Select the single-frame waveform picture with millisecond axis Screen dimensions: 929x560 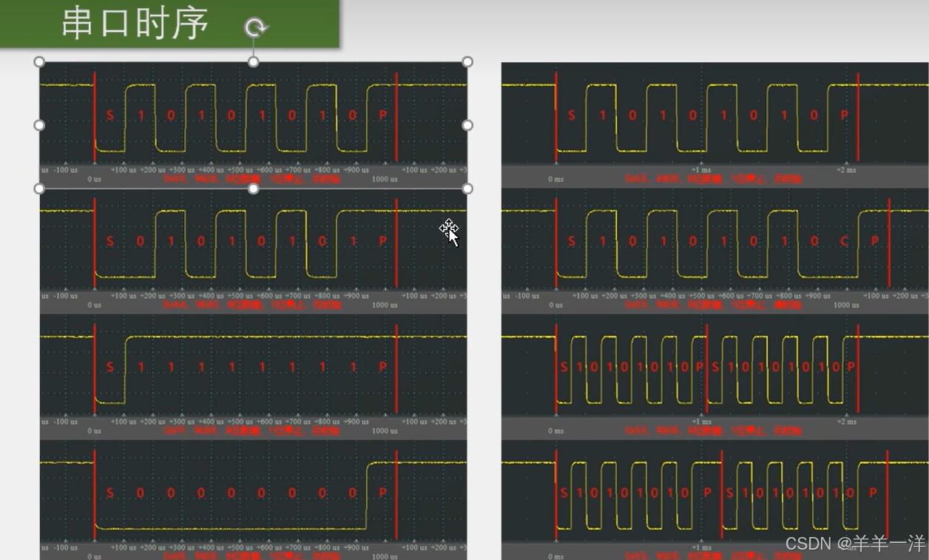(x=715, y=124)
